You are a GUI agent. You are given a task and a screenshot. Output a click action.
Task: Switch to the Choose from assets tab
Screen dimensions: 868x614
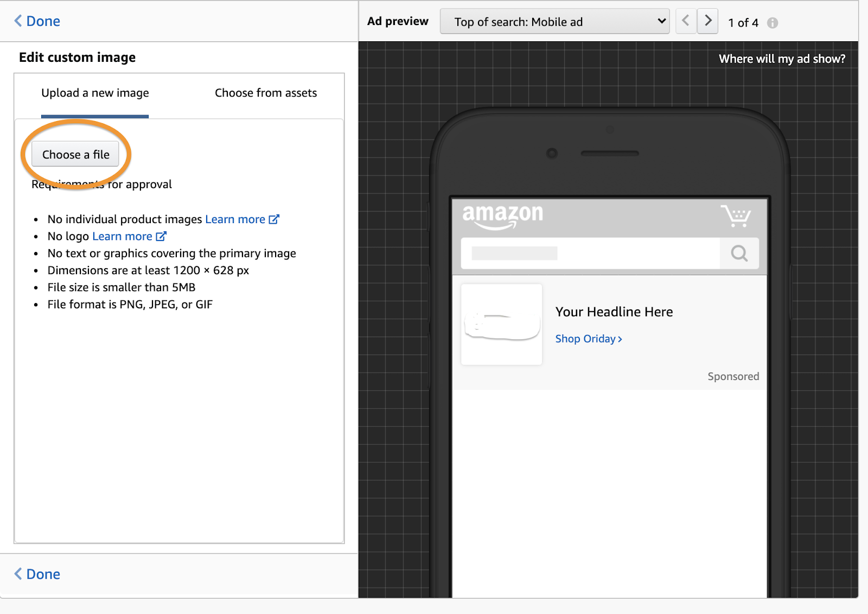(x=266, y=93)
